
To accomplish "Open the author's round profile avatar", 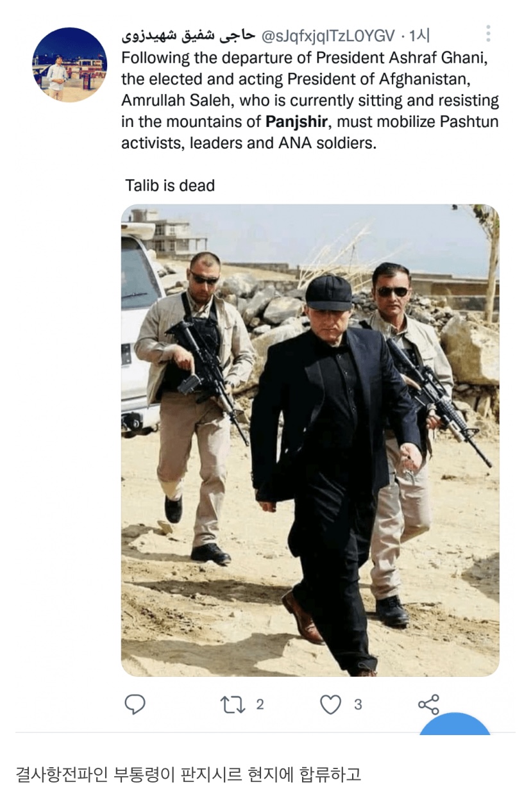I will tap(69, 65).
